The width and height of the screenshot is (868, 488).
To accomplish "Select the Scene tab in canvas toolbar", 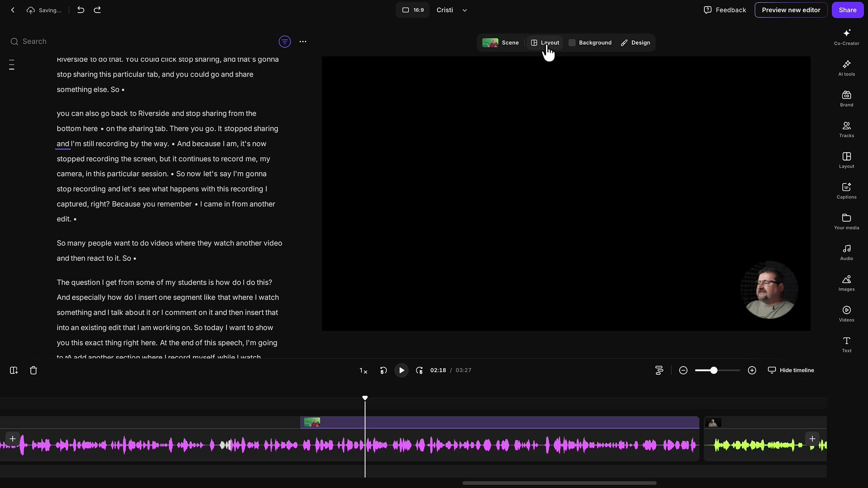I will point(501,43).
